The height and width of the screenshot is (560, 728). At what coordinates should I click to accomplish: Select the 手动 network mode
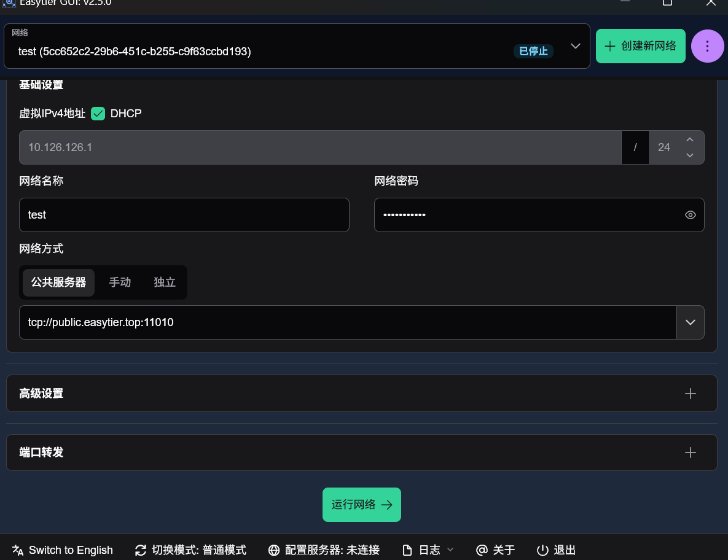tap(119, 282)
